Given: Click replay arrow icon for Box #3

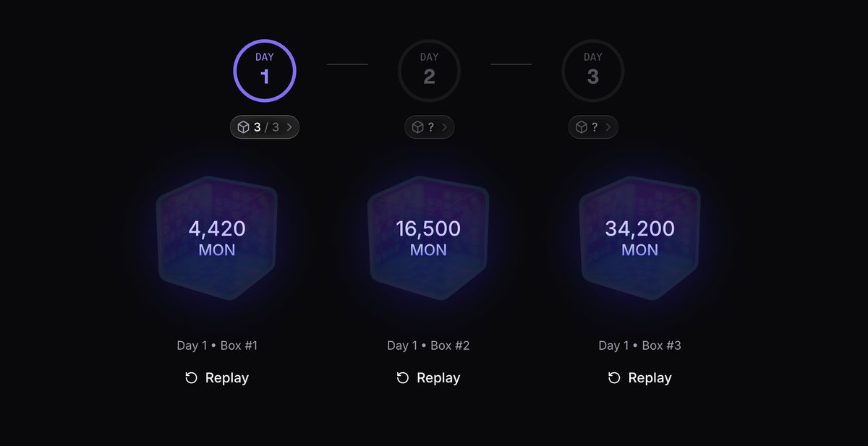Looking at the screenshot, I should click(614, 378).
